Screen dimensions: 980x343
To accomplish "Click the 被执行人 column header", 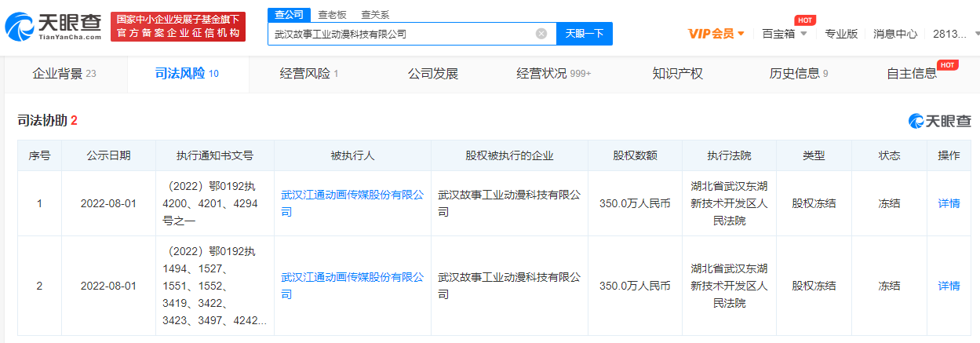I will (x=352, y=155).
